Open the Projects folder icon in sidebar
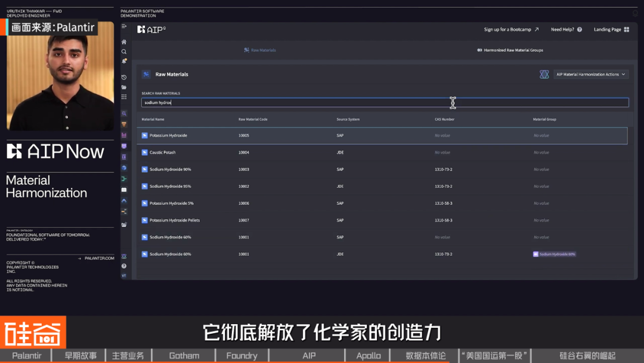644x363 pixels. [123, 87]
